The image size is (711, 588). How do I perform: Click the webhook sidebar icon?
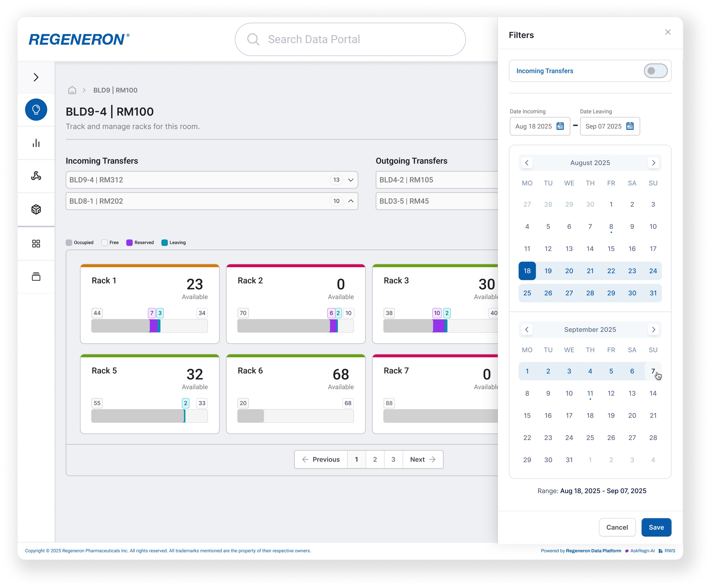[x=36, y=176]
